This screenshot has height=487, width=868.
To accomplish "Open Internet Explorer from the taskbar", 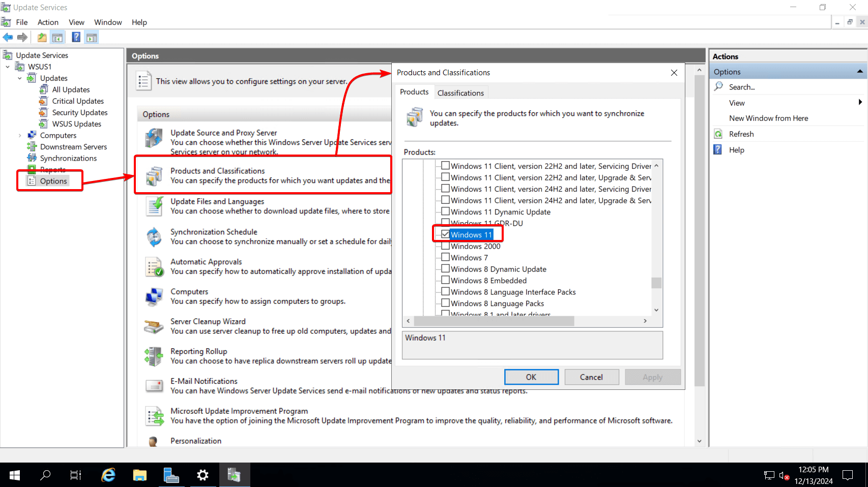I will coord(108,475).
